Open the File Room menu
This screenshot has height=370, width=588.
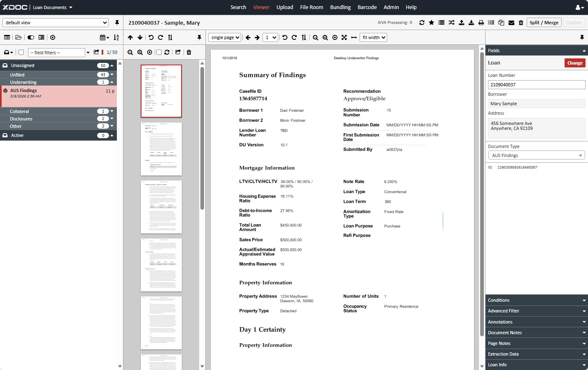coord(311,7)
